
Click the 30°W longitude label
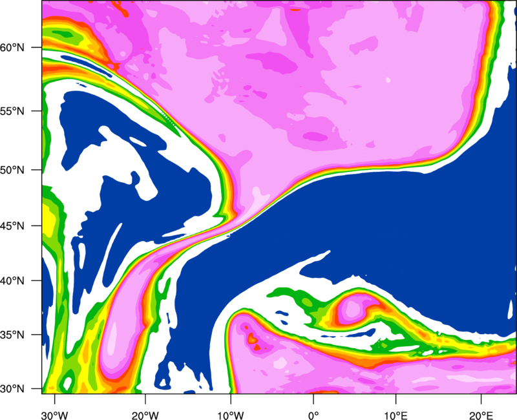pos(55,415)
